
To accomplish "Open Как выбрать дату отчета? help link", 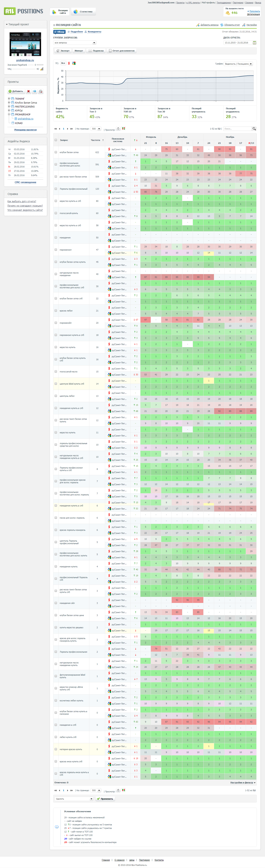I will (22, 201).
